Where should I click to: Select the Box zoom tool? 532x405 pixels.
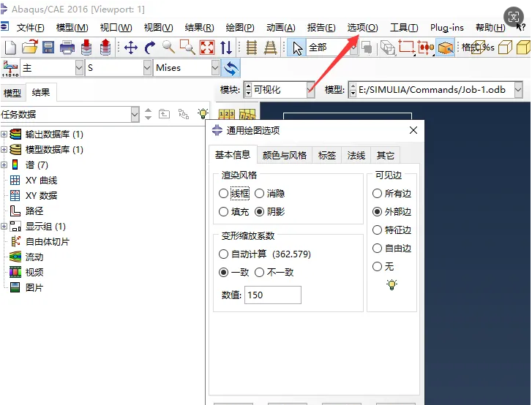[187, 47]
